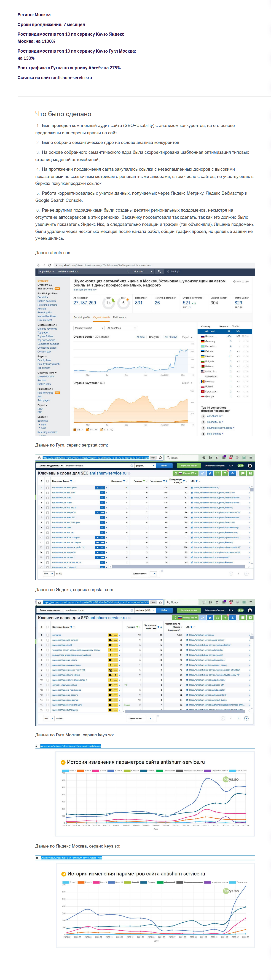Viewport: 271px width, 980px height.
Task: Toggle the #11–100 checkbox under Organic keywords chart
Action: click(x=102, y=430)
